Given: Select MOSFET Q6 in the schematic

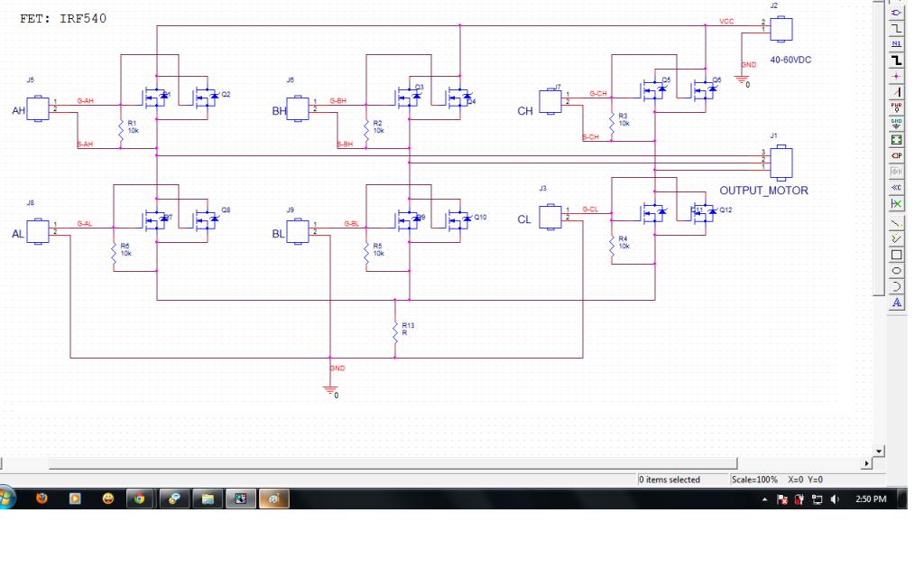Looking at the screenshot, I should (x=705, y=89).
